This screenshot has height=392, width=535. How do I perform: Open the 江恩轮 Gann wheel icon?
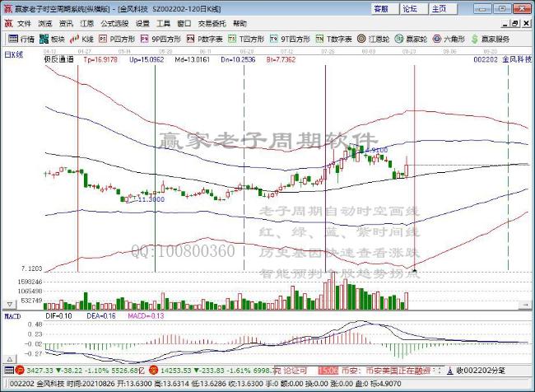(361, 39)
